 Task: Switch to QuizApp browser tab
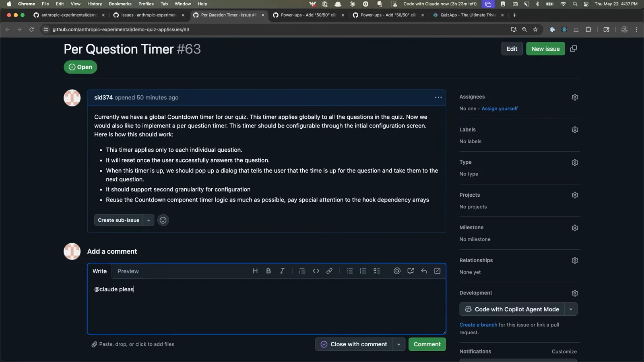468,15
